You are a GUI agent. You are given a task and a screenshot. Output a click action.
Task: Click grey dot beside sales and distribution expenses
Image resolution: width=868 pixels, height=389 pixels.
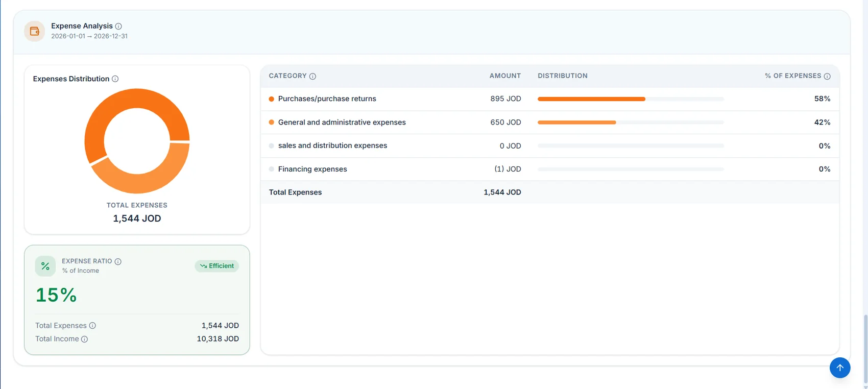272,146
